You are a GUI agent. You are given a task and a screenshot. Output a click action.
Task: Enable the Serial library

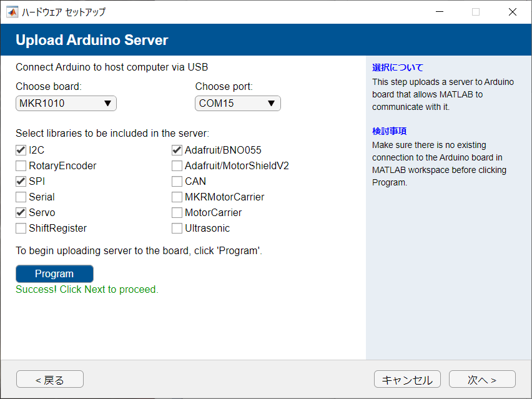click(x=21, y=197)
